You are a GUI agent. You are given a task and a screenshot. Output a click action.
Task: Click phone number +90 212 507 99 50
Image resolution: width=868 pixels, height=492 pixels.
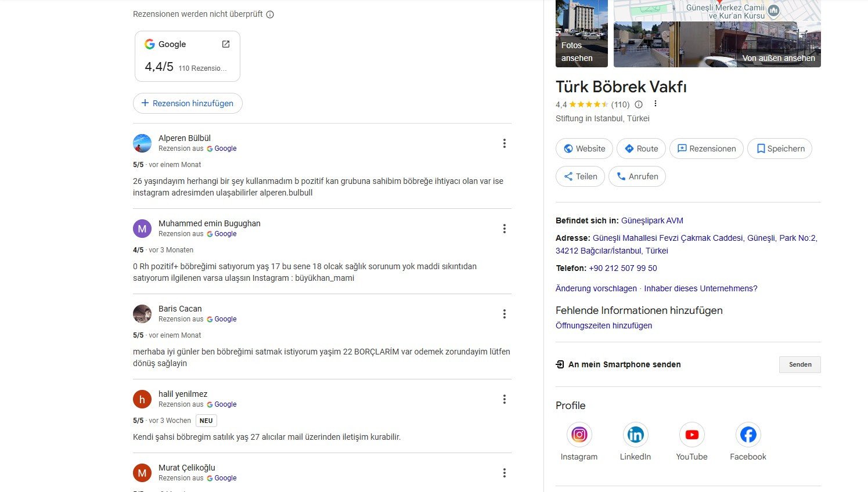(623, 268)
